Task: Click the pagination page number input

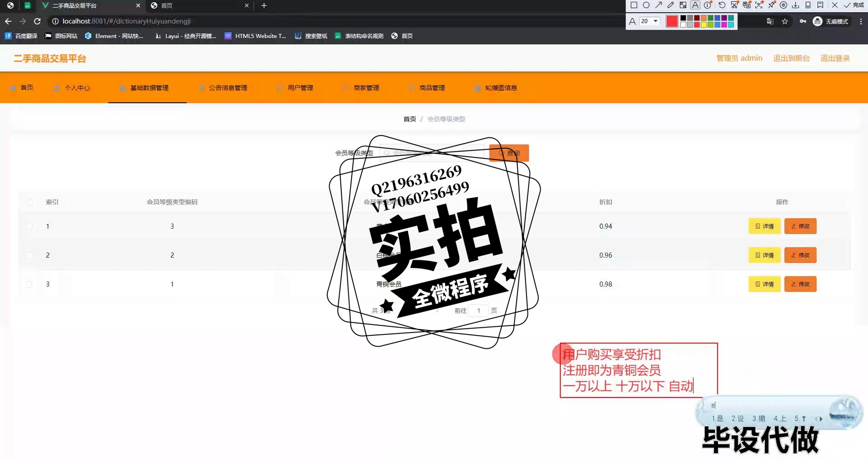Action: pos(478,310)
